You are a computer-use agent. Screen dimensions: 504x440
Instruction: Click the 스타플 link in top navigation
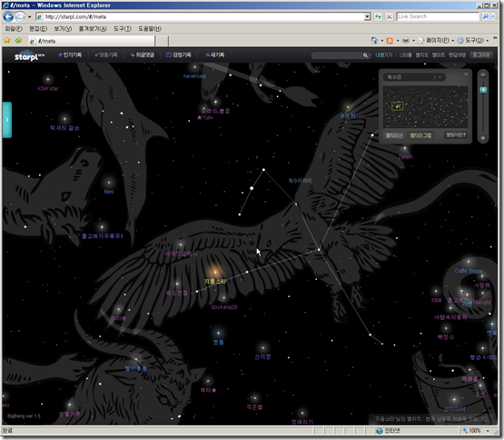pos(405,55)
